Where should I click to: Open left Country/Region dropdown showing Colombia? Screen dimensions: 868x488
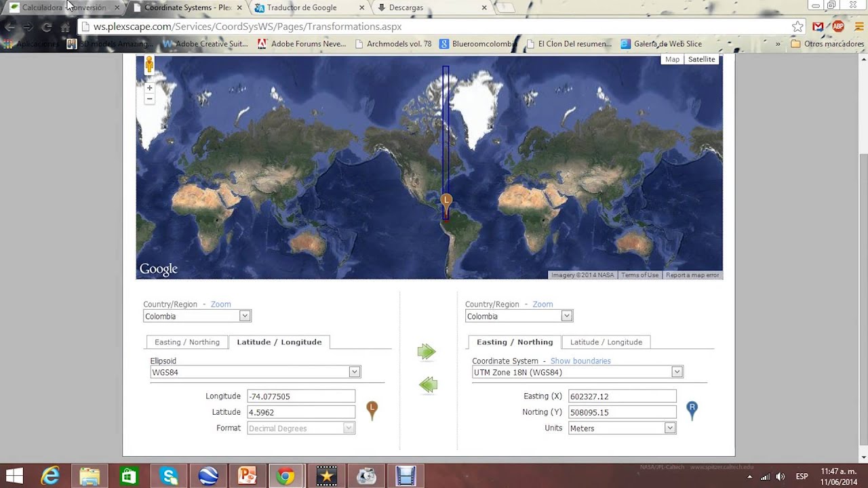pyautogui.click(x=197, y=316)
